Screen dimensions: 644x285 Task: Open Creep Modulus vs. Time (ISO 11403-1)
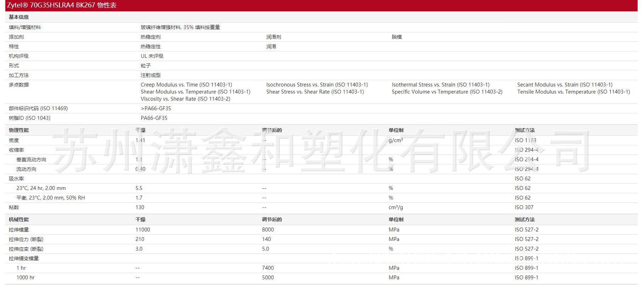187,85
